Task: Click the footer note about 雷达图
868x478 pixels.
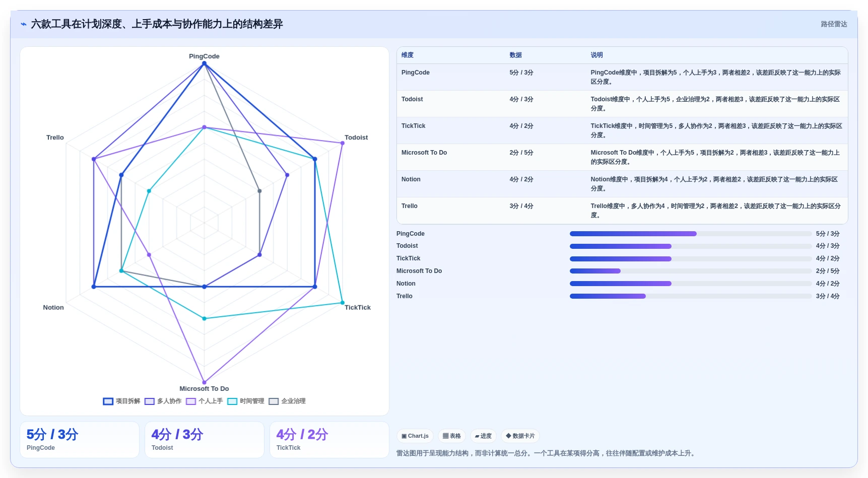Action: 547,453
